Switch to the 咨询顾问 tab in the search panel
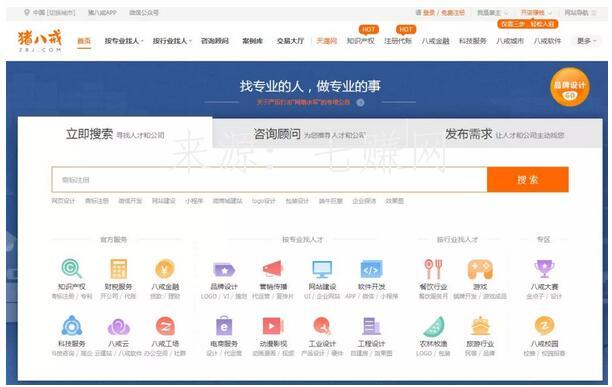Image resolution: width=612 pixels, height=387 pixels. 310,134
